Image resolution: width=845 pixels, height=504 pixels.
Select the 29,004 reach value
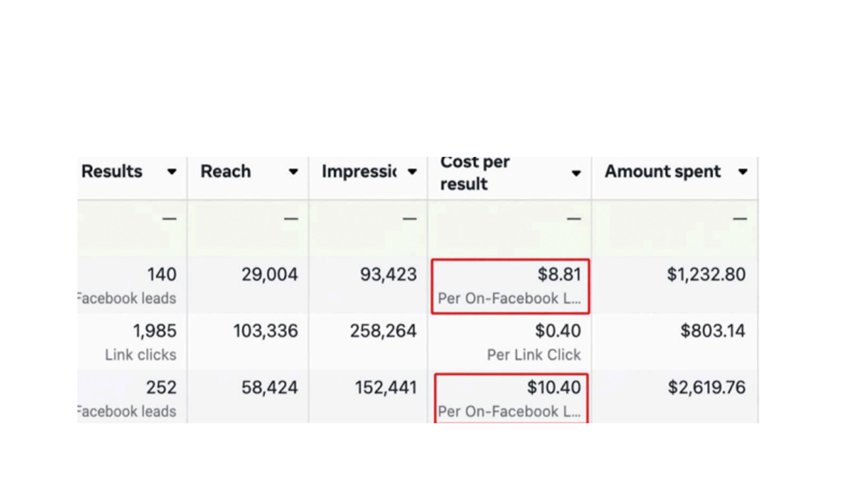270,275
